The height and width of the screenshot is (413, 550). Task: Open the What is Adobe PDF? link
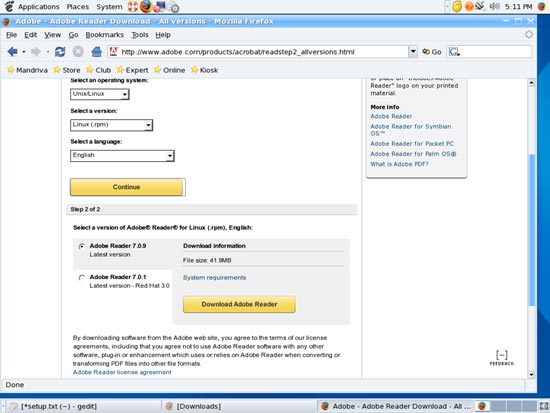(x=399, y=164)
